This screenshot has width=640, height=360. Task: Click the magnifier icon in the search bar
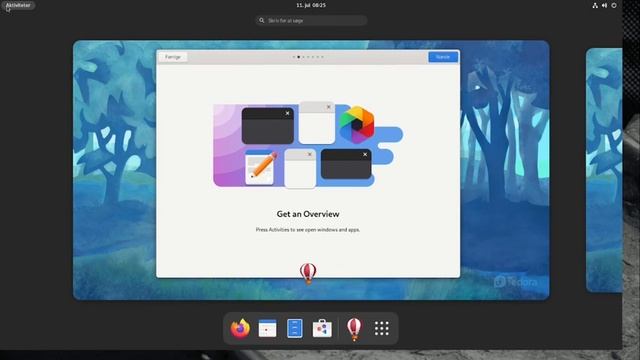262,20
